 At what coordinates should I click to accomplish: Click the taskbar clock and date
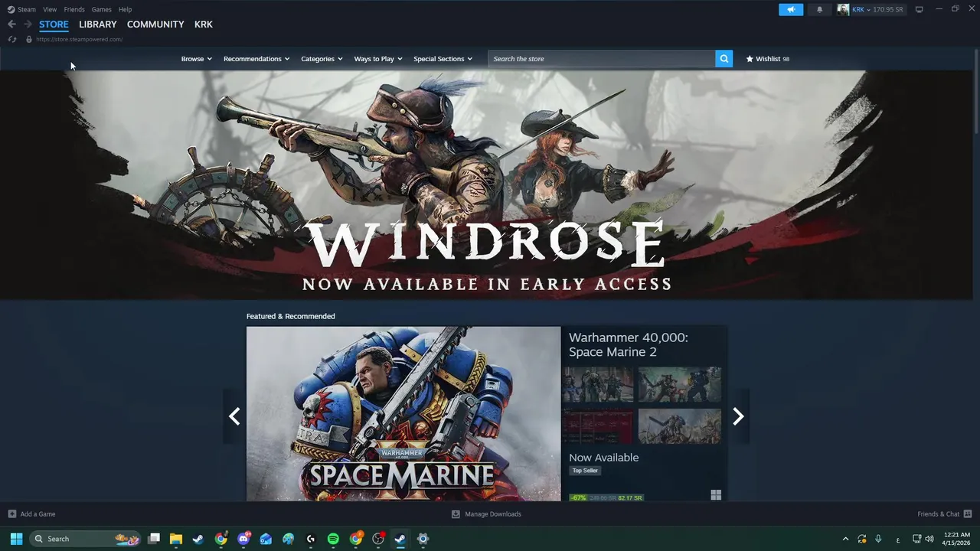(957, 539)
